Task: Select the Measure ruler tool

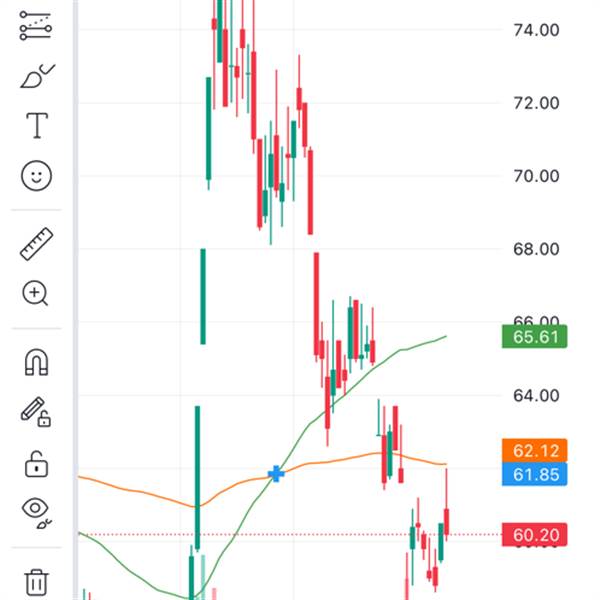Action: [36, 244]
